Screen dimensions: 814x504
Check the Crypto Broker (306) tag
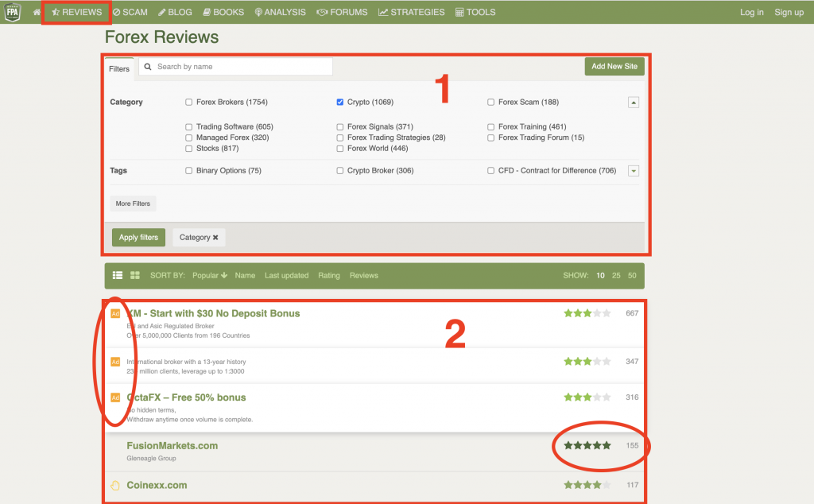tap(340, 170)
